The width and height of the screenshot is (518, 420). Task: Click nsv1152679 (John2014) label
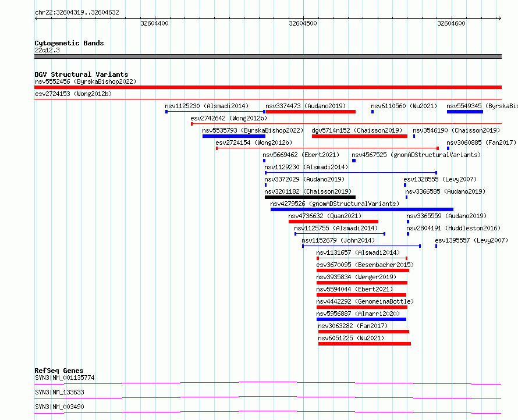coord(338,240)
